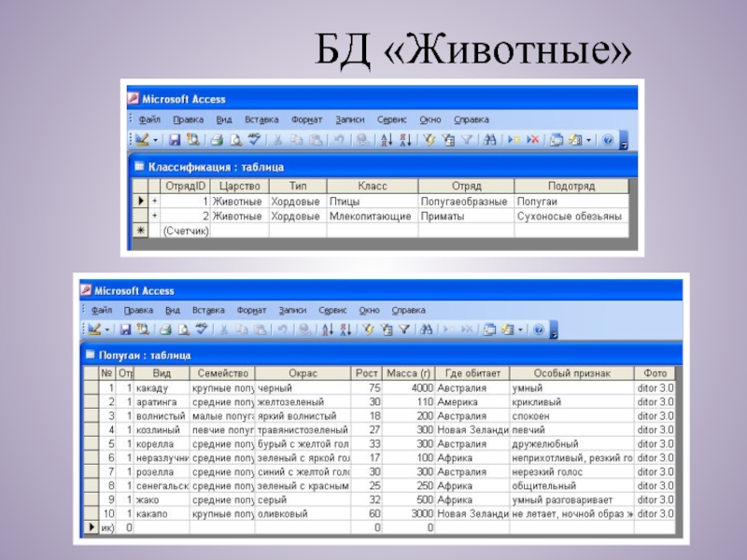Open Print Preview in the Классификация window toolbar

coord(236,140)
